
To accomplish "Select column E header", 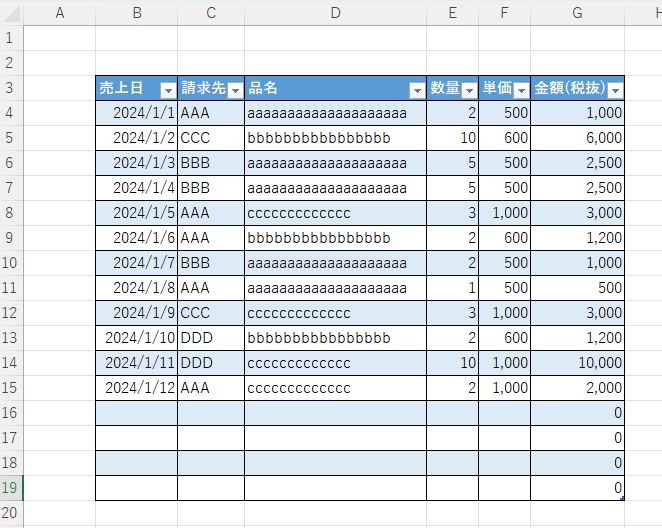I will (453, 13).
